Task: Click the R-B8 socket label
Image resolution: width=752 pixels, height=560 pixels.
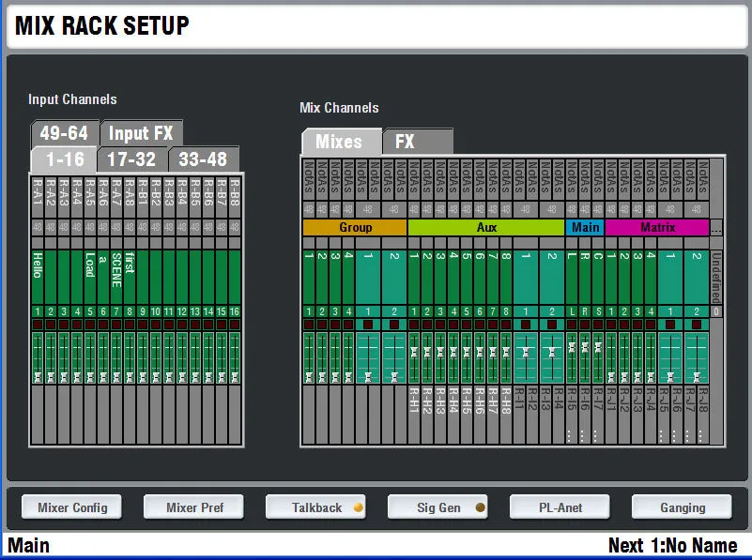Action: (x=235, y=197)
